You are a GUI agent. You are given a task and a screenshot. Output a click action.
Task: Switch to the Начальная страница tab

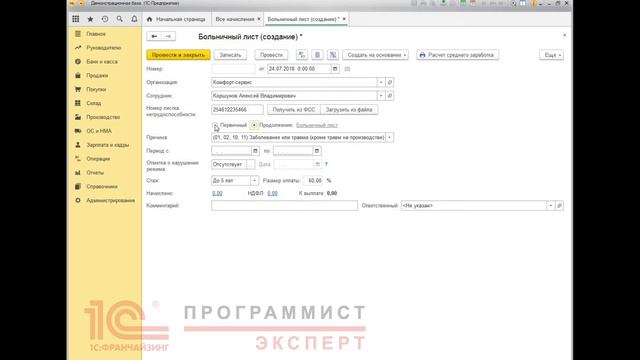coord(176,19)
